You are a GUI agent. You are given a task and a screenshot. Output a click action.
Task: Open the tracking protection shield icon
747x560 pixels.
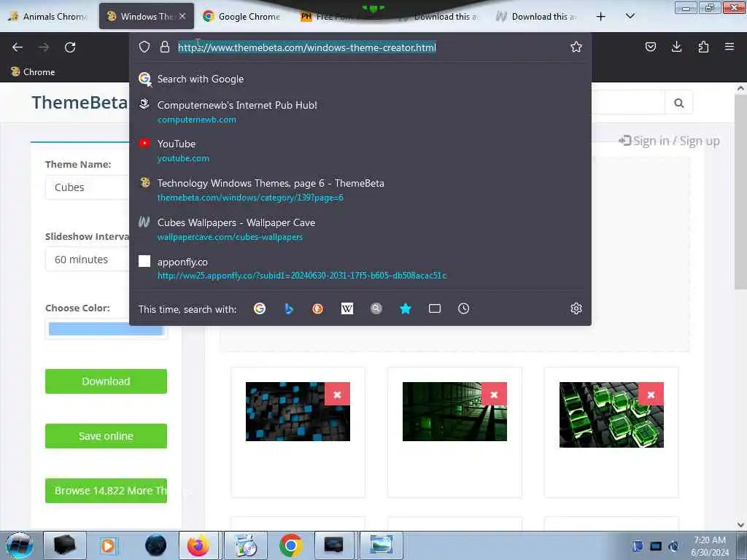click(x=144, y=47)
